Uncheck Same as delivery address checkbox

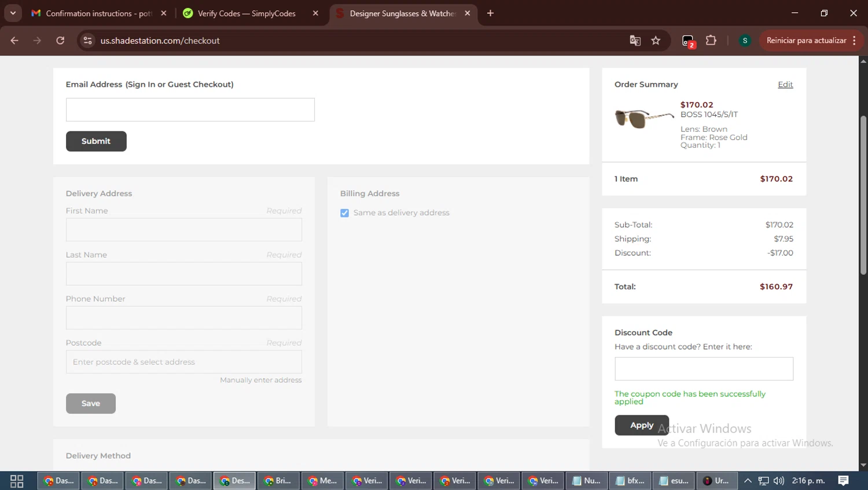coord(345,213)
